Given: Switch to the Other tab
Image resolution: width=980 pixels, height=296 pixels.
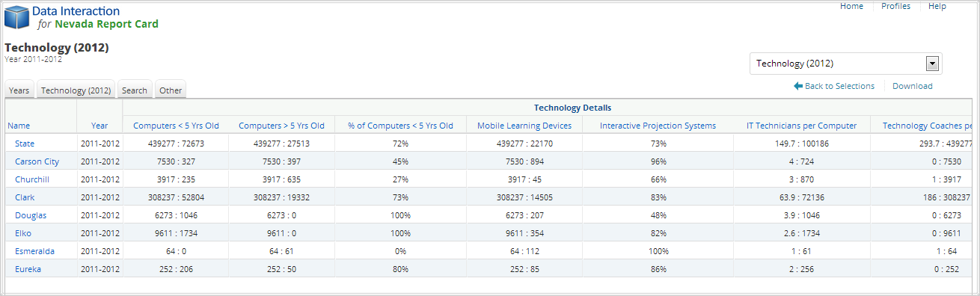Looking at the screenshot, I should (x=171, y=90).
